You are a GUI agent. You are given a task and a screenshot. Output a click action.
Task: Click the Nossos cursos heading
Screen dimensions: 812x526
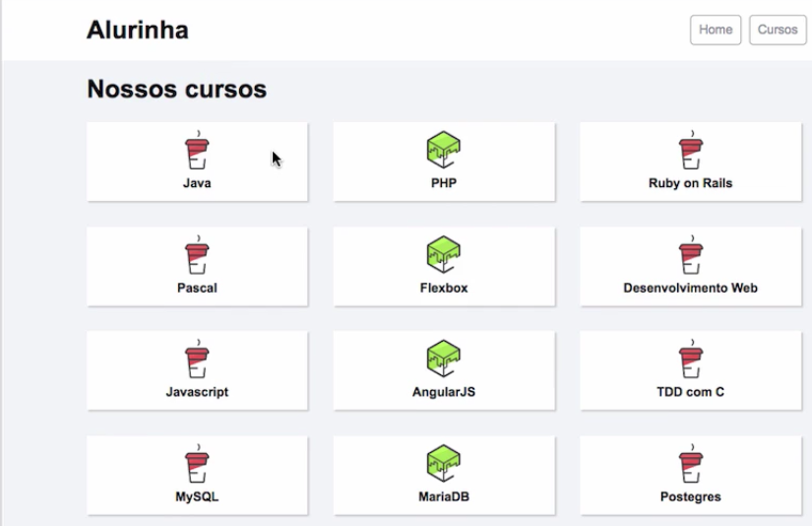click(177, 90)
